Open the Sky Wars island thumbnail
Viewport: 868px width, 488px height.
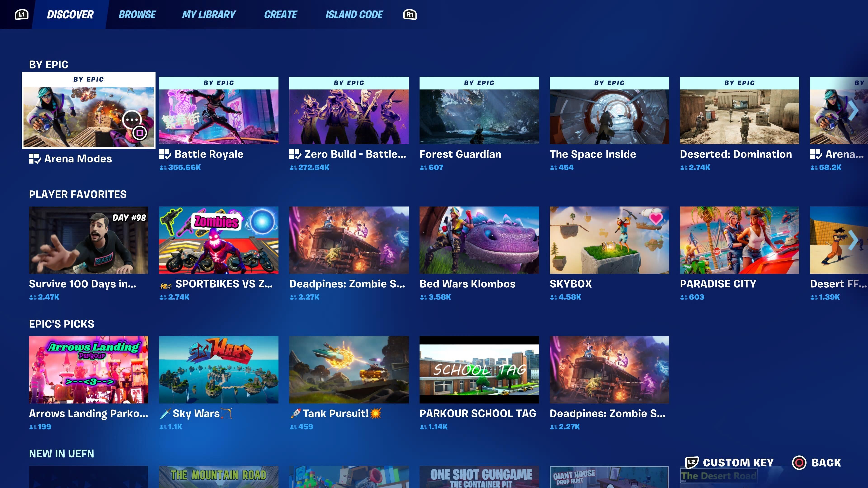pos(219,369)
